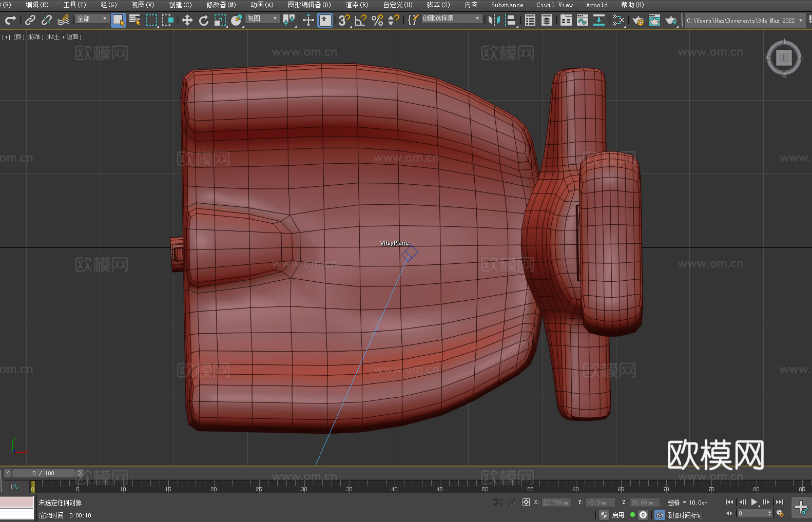Expand the project path dropdown

(x=800, y=21)
